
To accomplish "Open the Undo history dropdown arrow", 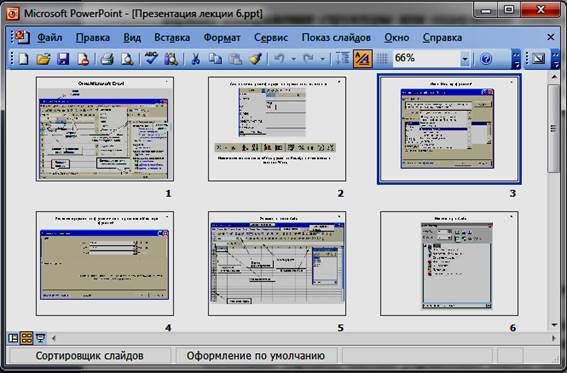I will [x=294, y=59].
